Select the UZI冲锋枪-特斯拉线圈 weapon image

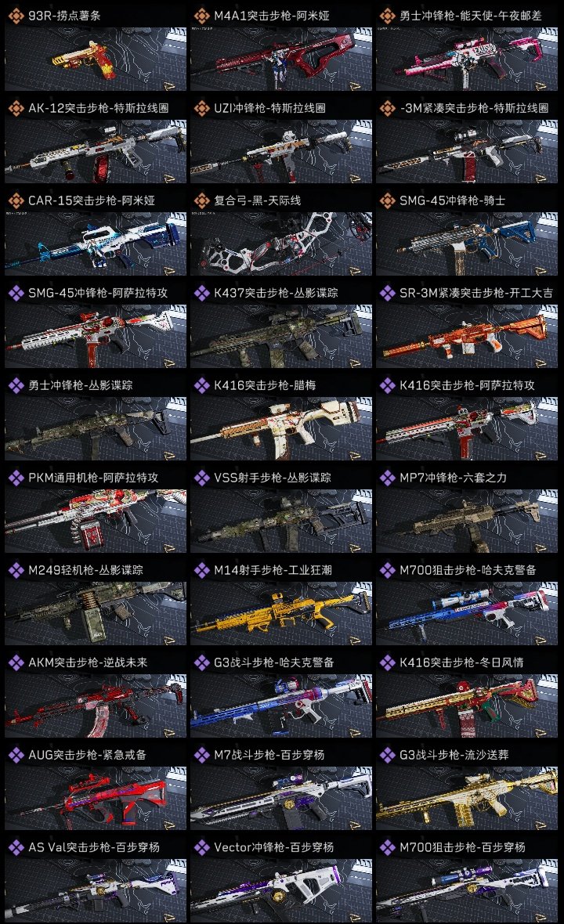(x=281, y=151)
